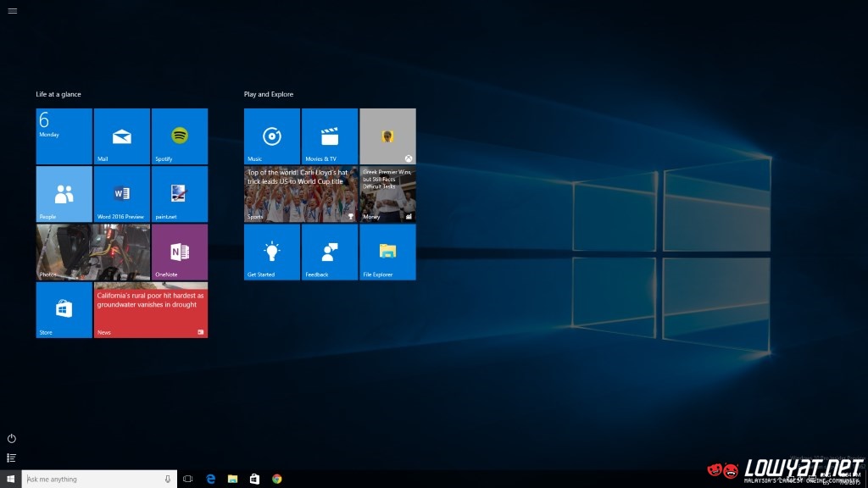Open the News tile about California drought
This screenshot has width=868, height=488.
coord(150,310)
